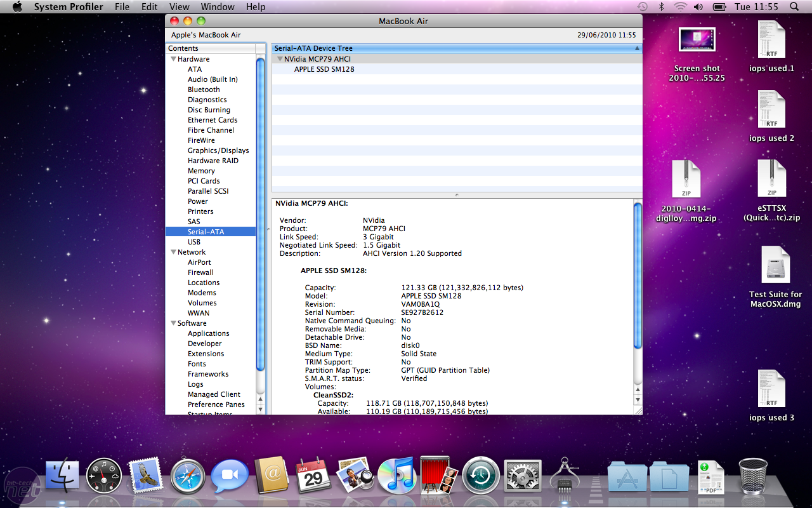Open Applications folder stack in Dock
Viewport: 812px width, 508px height.
[627, 476]
